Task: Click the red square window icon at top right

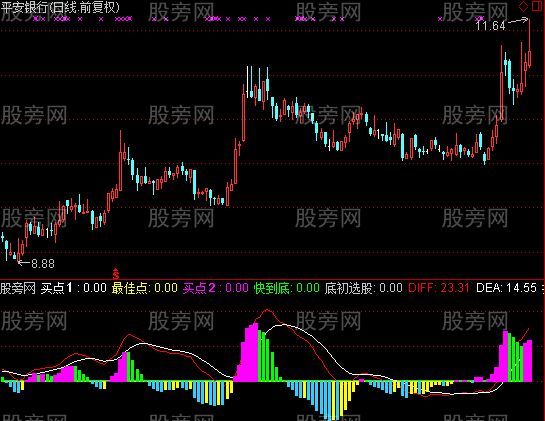Action: point(537,6)
